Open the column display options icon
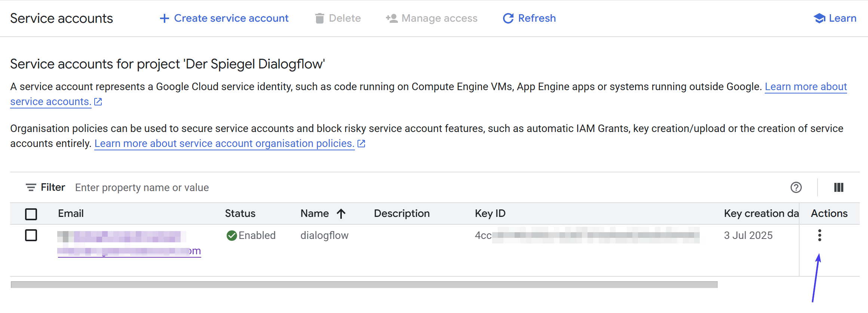Image resolution: width=868 pixels, height=313 pixels. pos(838,187)
